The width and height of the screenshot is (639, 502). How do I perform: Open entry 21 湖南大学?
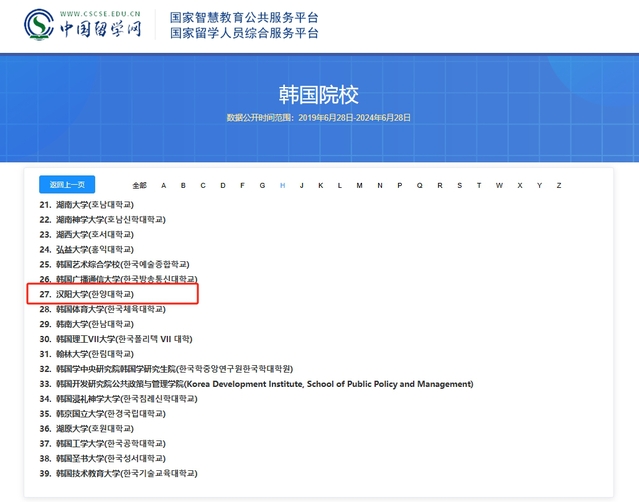86,205
